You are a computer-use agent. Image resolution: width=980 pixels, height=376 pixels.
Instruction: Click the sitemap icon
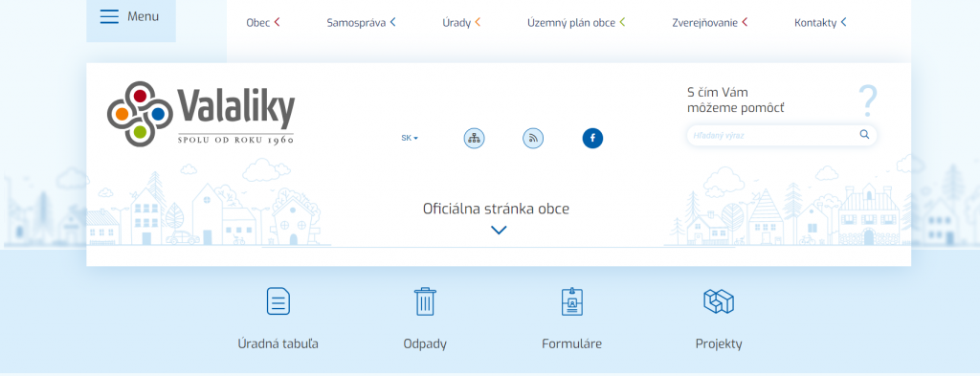pos(475,138)
